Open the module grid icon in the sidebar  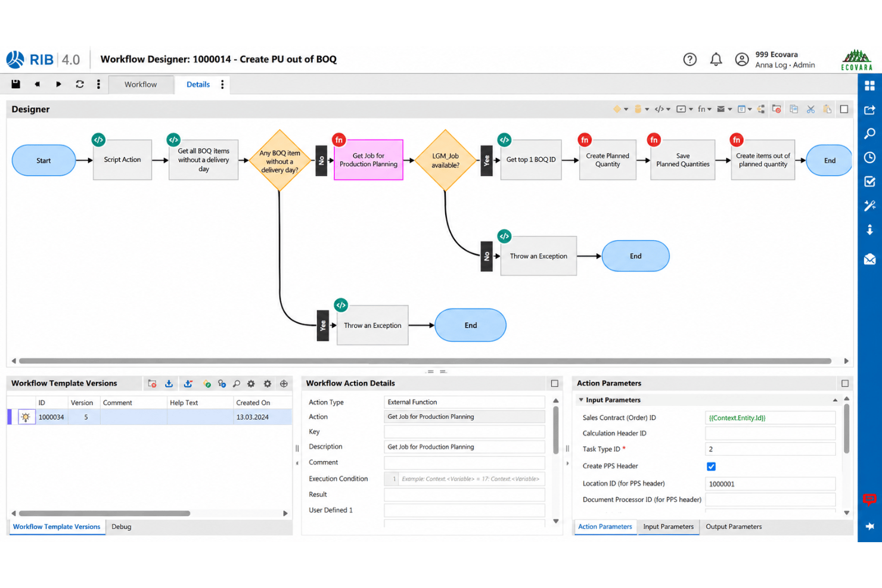click(869, 85)
